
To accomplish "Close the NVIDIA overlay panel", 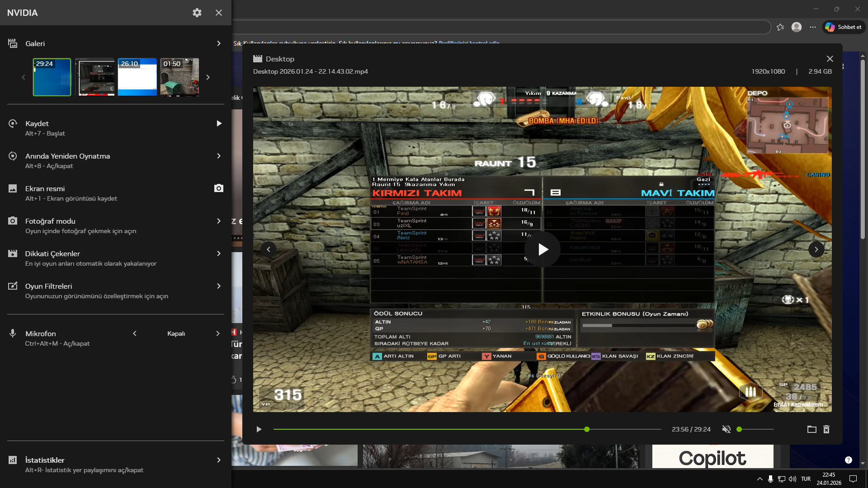I will click(x=219, y=13).
